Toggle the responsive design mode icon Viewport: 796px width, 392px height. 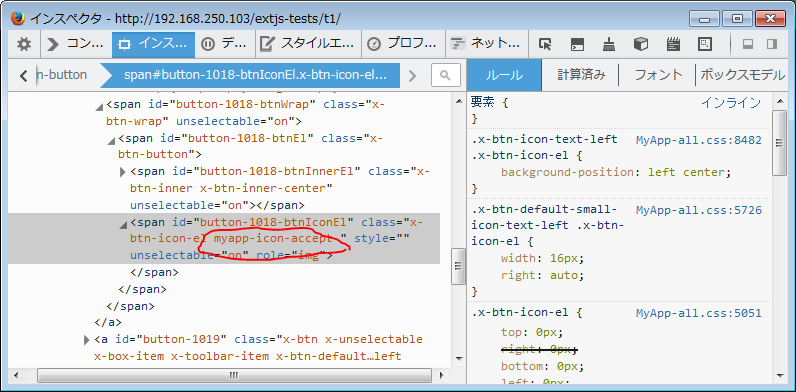click(705, 45)
